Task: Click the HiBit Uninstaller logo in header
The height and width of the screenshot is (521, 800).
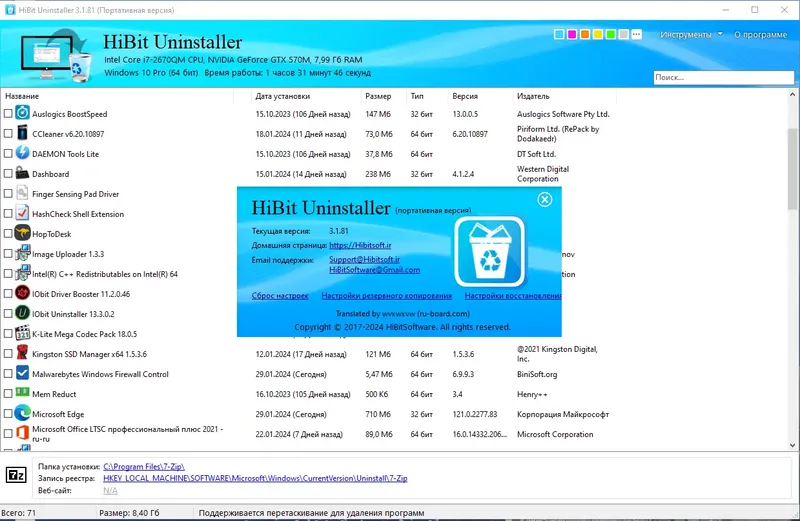Action: pyautogui.click(x=56, y=56)
